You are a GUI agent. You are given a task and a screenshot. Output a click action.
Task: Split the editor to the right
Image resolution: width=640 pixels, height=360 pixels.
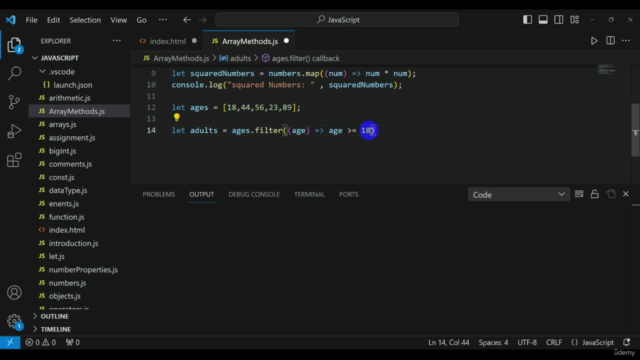coord(610,41)
